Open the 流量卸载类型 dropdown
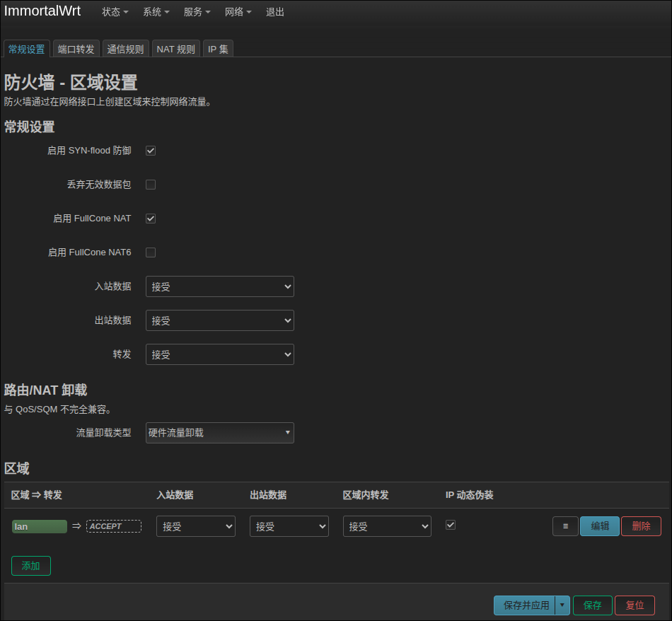This screenshot has height=621, width=672. pyautogui.click(x=219, y=433)
